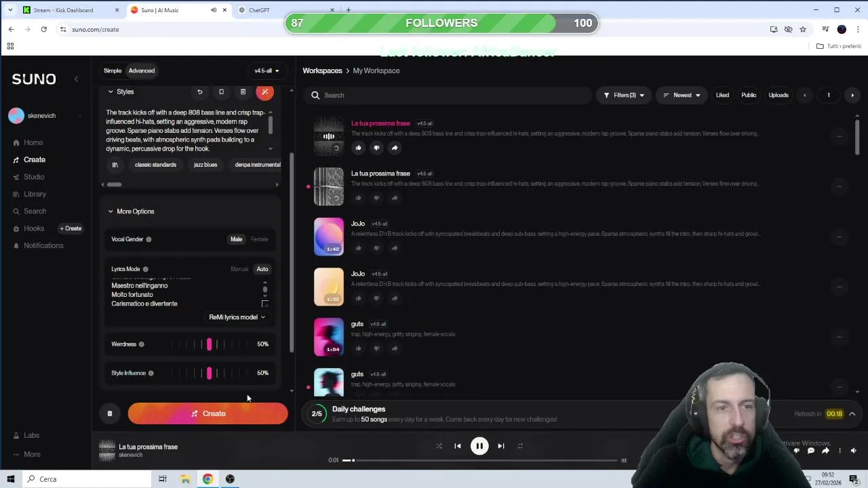Collapse the Daily challenges panel
Image resolution: width=868 pixels, height=488 pixels.
[x=852, y=414]
